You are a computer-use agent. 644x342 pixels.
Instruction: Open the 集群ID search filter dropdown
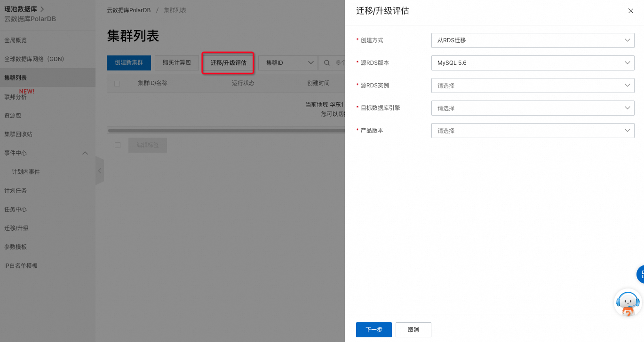click(288, 62)
